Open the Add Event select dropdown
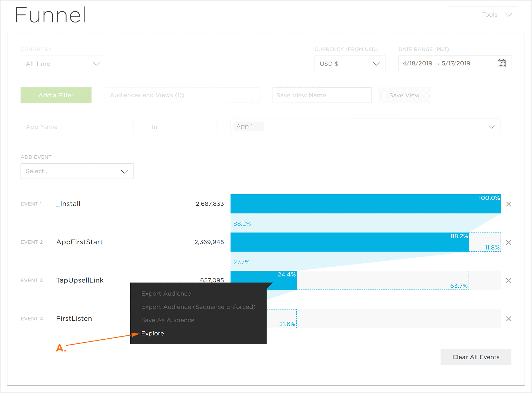 point(77,171)
